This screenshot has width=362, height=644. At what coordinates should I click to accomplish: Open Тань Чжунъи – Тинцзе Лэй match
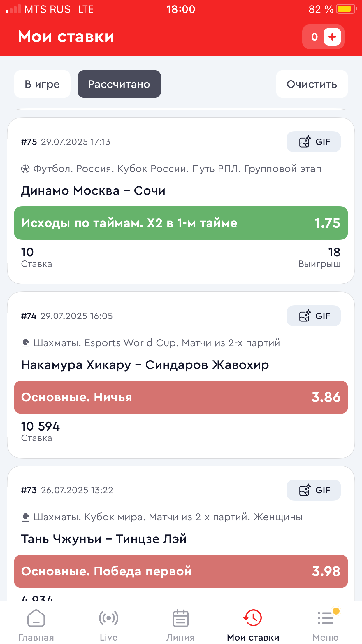pos(104,539)
